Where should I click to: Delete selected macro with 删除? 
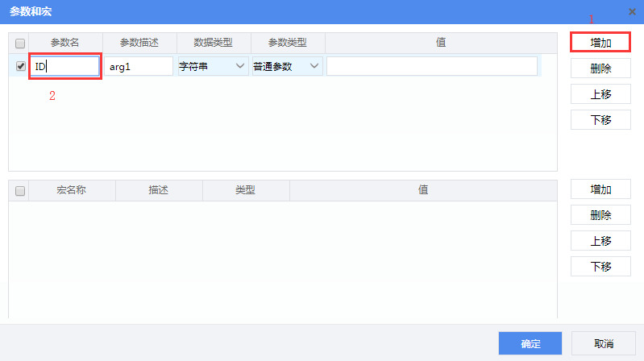(600, 215)
